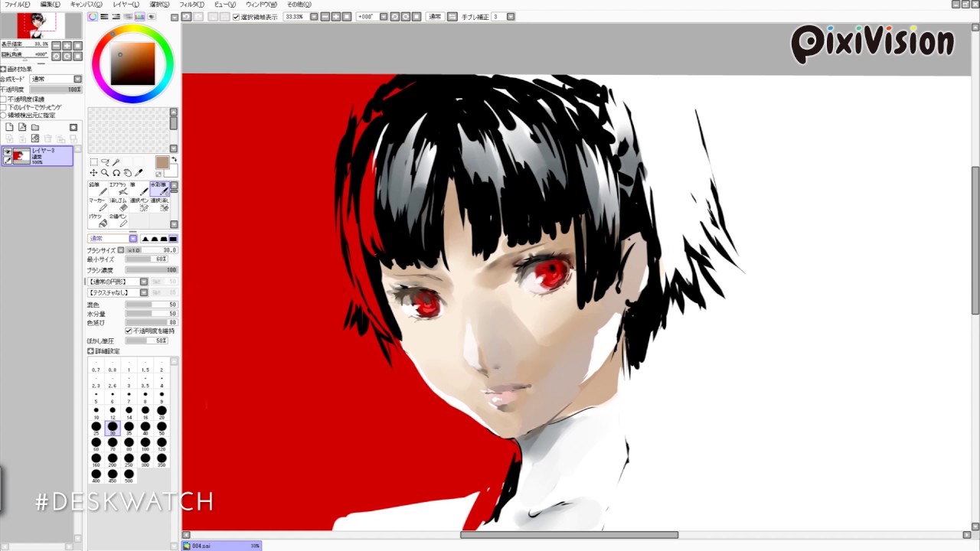Image resolution: width=980 pixels, height=551 pixels.
Task: Select the eyedropper color picker tool
Action: 139,173
